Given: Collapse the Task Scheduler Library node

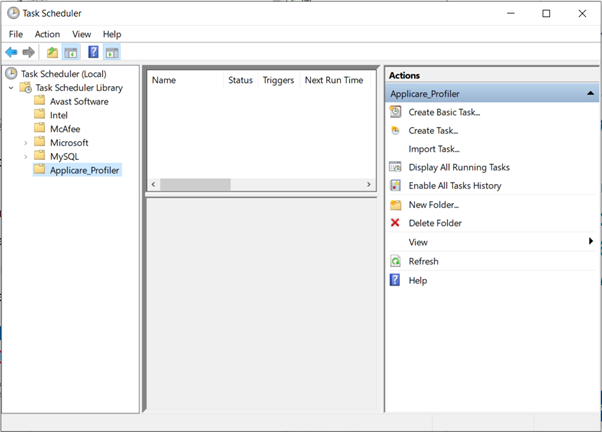Looking at the screenshot, I should [x=11, y=88].
